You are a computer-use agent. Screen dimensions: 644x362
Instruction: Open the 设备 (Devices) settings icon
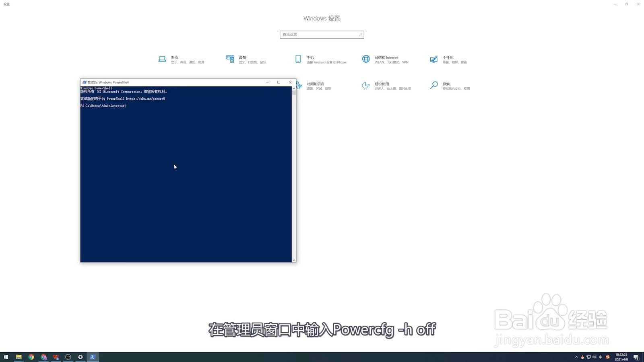point(230,59)
